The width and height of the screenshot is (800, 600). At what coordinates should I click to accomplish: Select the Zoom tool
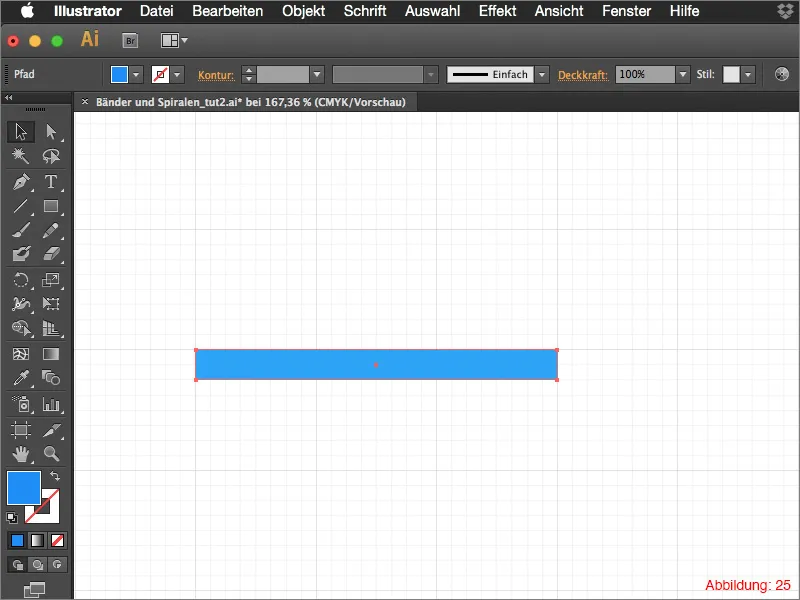pyautogui.click(x=51, y=454)
